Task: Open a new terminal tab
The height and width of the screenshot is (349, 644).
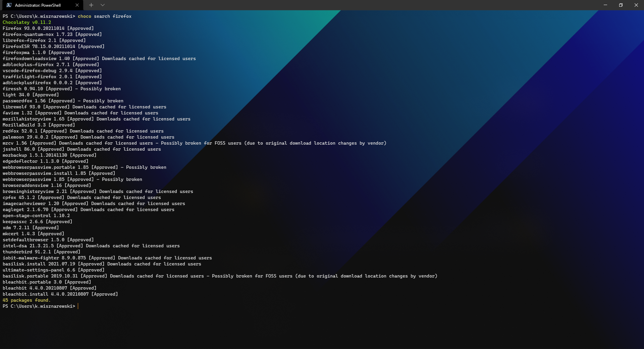Action: pyautogui.click(x=91, y=5)
